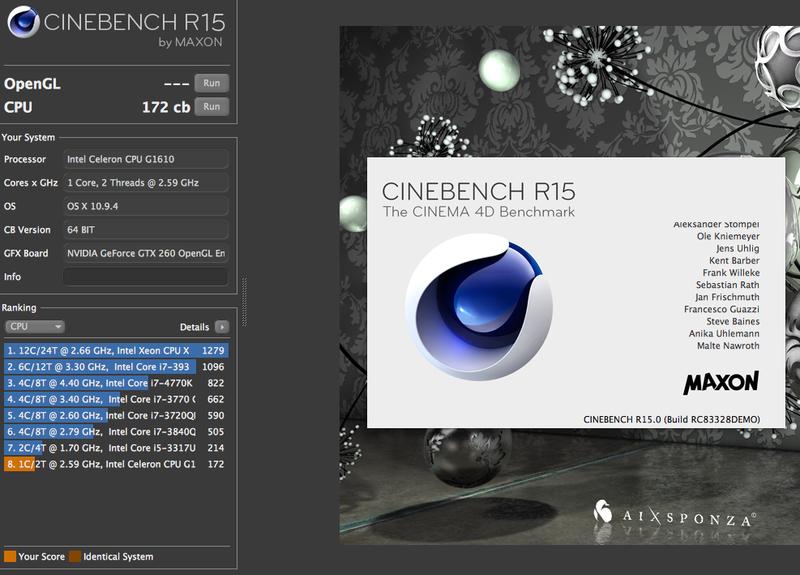Select ranking row 5 i7-3720QM 590
The width and height of the screenshot is (800, 575).
pyautogui.click(x=116, y=416)
